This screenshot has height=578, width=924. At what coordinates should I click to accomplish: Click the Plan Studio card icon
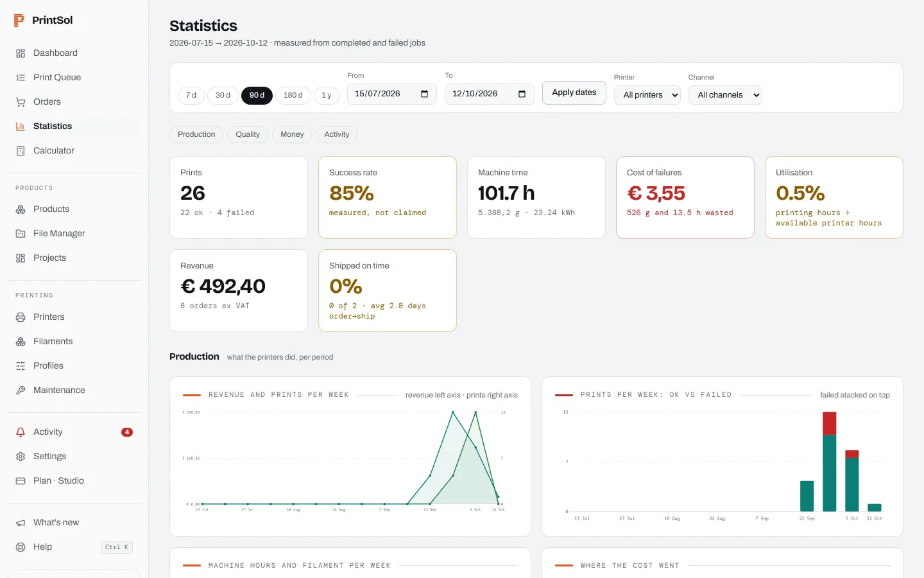coord(21,481)
